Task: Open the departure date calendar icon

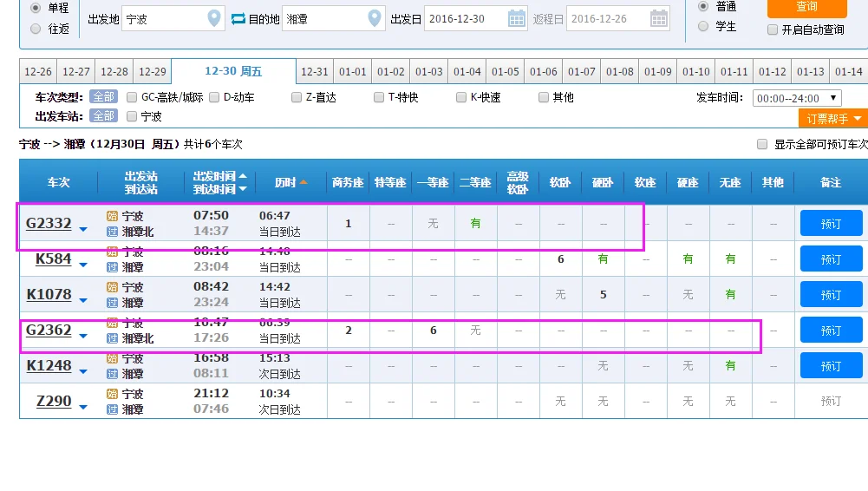Action: 517,19
